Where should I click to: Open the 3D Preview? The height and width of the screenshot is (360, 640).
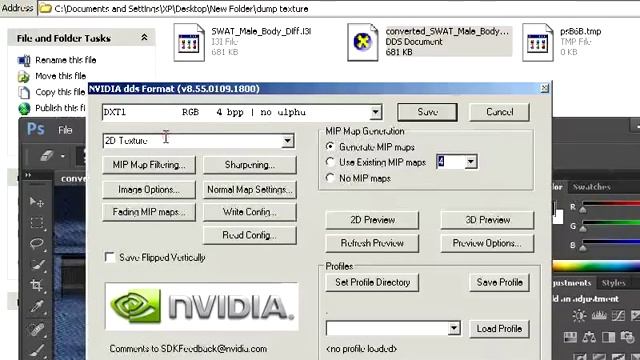(x=487, y=220)
